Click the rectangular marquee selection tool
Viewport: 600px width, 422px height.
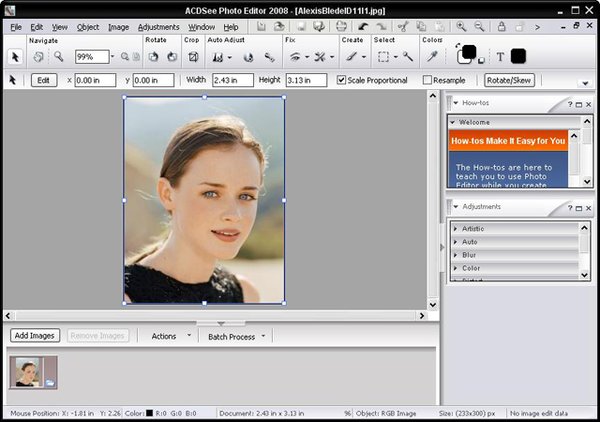click(383, 57)
